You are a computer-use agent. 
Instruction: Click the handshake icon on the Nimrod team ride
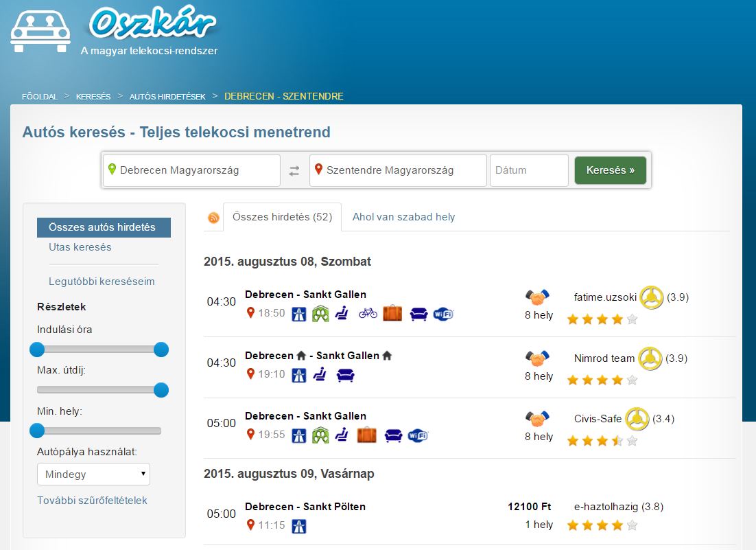click(x=538, y=358)
